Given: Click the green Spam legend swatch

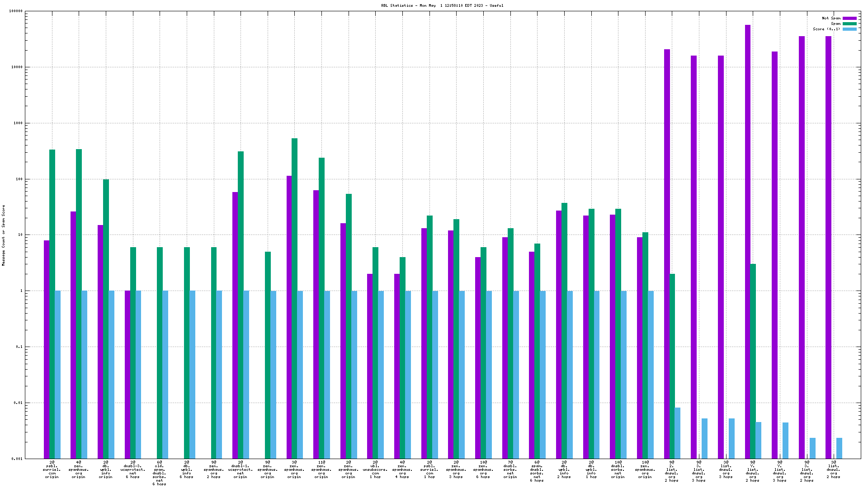Looking at the screenshot, I should (849, 24).
